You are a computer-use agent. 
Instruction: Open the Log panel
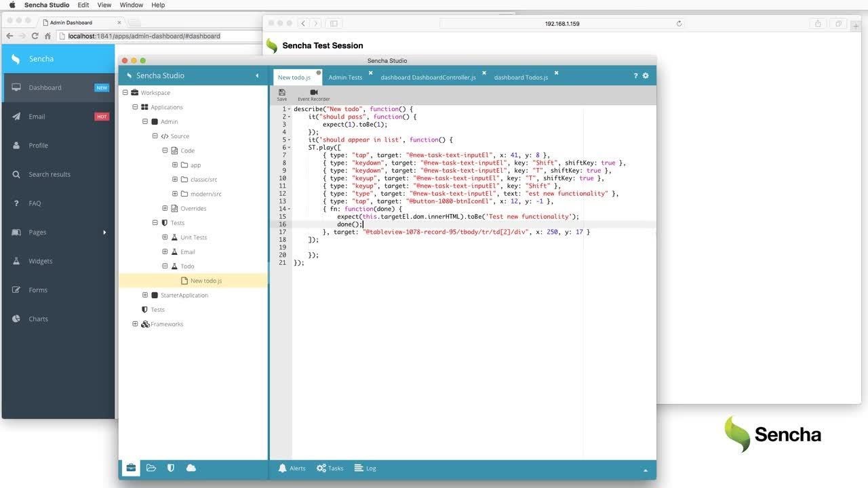(x=366, y=468)
